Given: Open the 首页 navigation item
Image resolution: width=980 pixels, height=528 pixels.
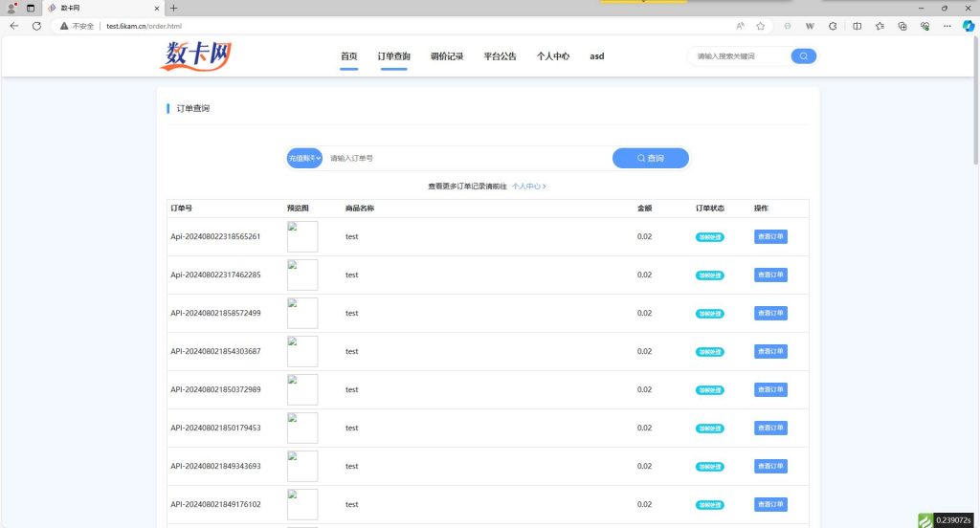Looking at the screenshot, I should pyautogui.click(x=348, y=56).
